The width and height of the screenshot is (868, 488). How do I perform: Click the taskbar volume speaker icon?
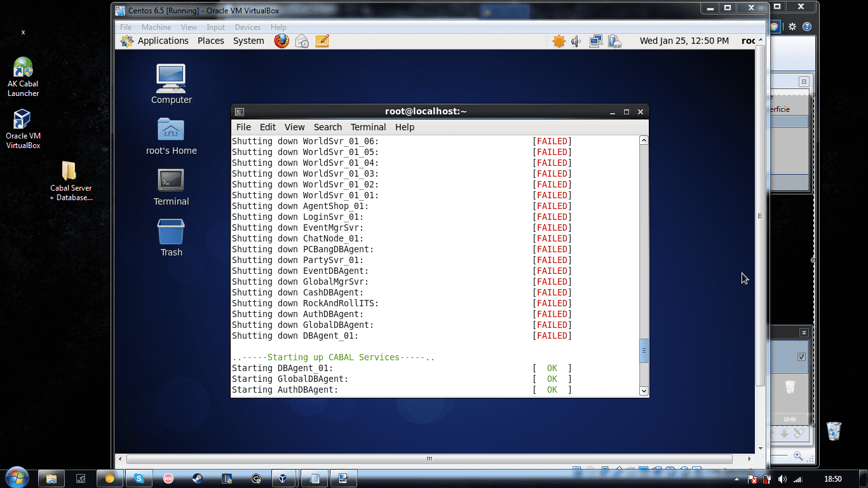pos(782,479)
